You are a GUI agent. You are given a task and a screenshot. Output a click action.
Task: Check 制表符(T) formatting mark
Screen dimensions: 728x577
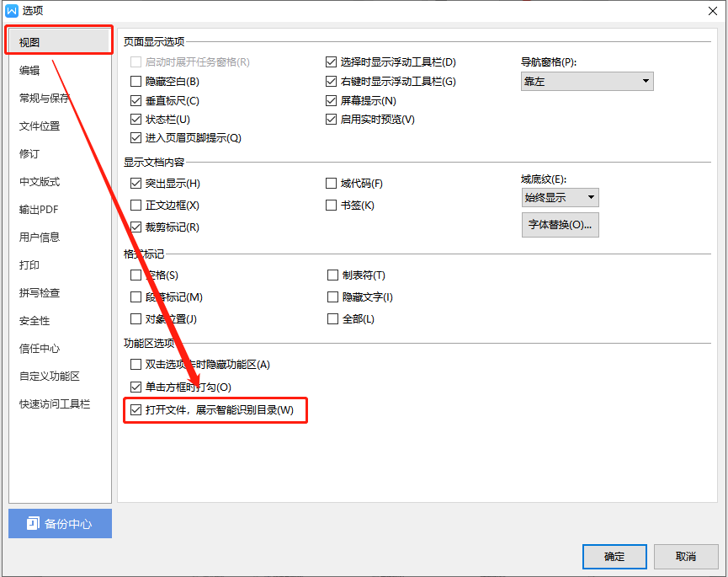(x=333, y=275)
